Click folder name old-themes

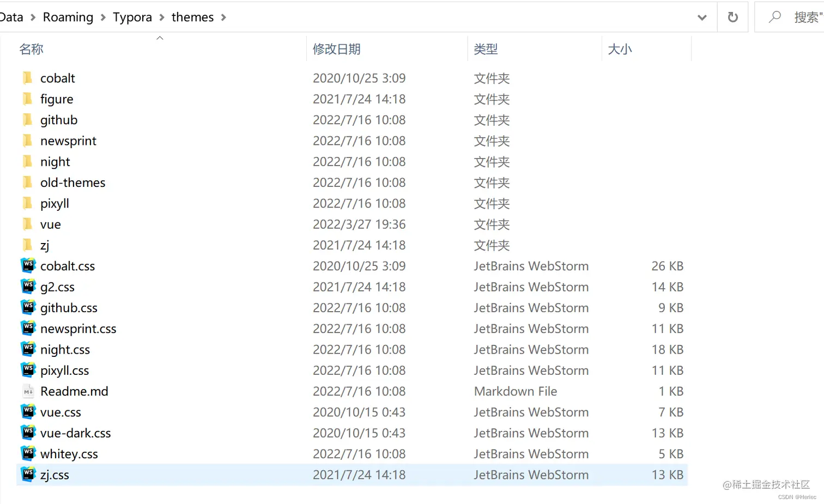click(x=72, y=183)
